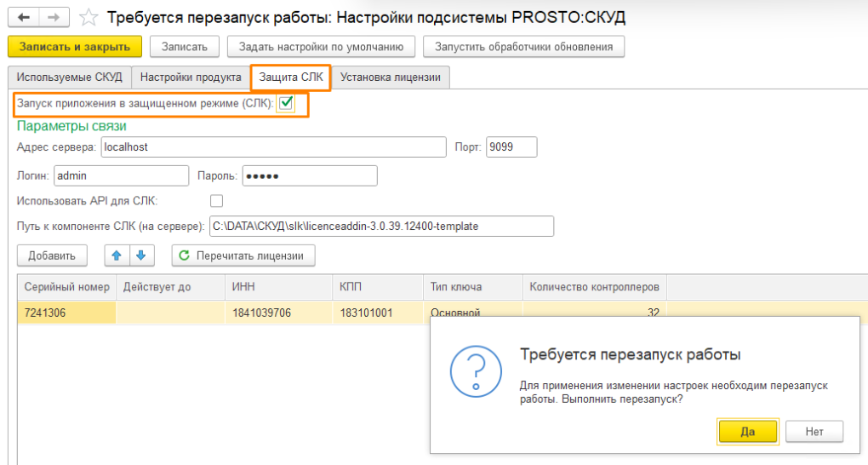Disable launch in protected mode (СЛК) checkbox
The height and width of the screenshot is (465, 868).
287,103
